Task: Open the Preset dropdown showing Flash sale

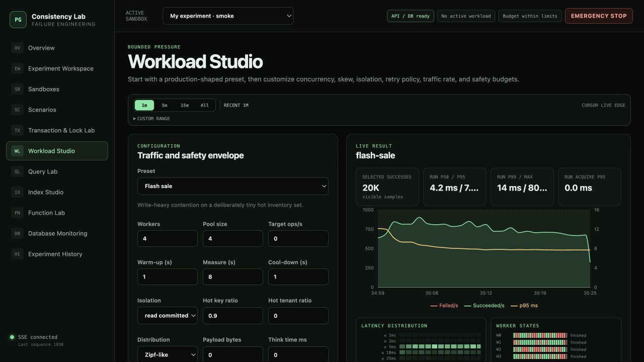Action: click(233, 186)
